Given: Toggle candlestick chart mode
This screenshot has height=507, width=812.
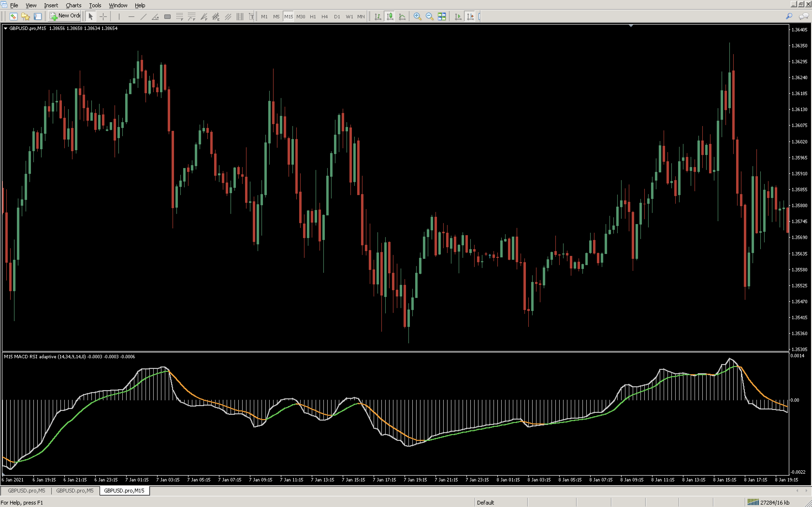Looking at the screenshot, I should tap(390, 16).
